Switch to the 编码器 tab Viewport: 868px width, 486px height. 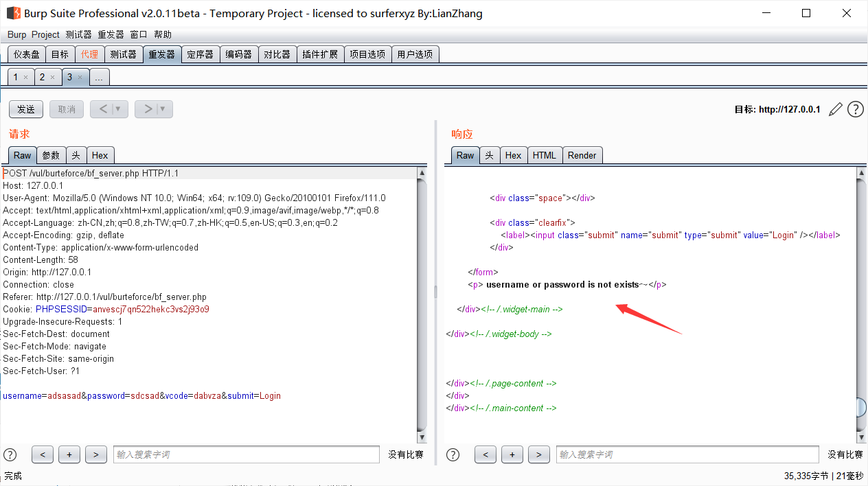click(239, 54)
